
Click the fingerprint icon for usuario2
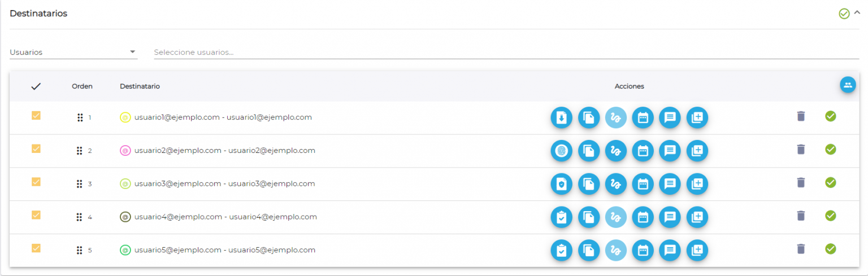561,151
